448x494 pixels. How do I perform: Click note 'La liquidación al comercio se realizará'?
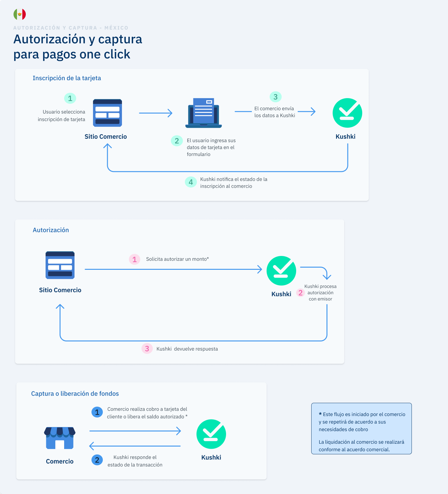361,446
